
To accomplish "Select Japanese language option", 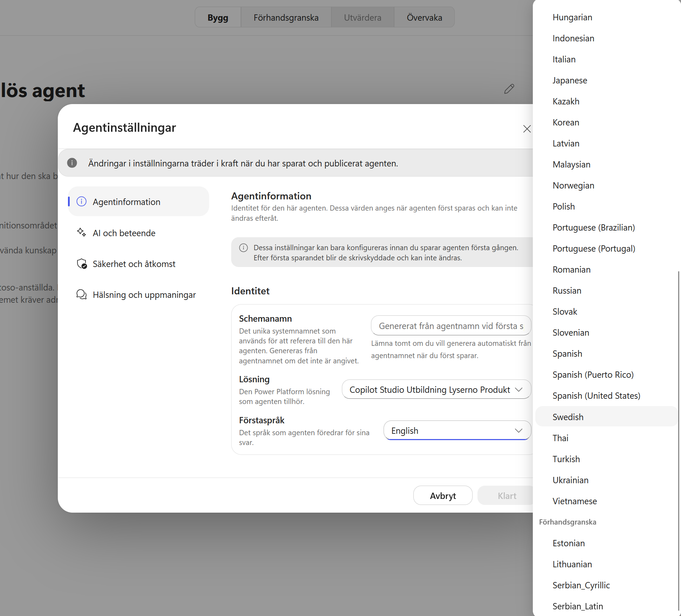I will [606, 80].
